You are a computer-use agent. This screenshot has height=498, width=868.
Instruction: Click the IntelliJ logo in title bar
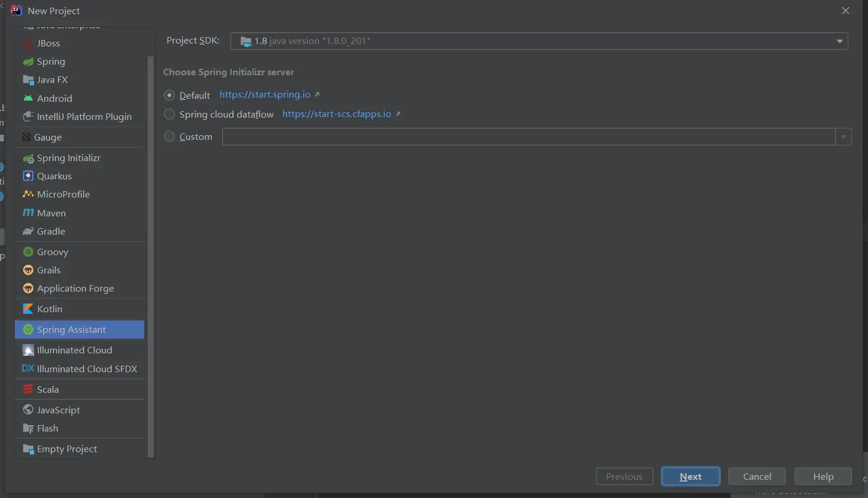tap(16, 11)
